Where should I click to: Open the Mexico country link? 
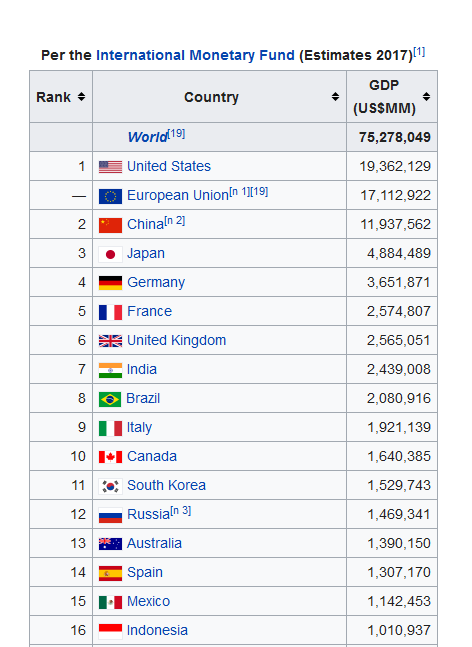click(x=149, y=601)
